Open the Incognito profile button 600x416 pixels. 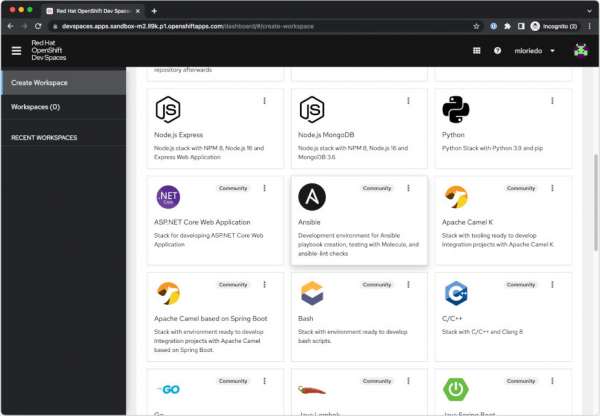(x=554, y=26)
